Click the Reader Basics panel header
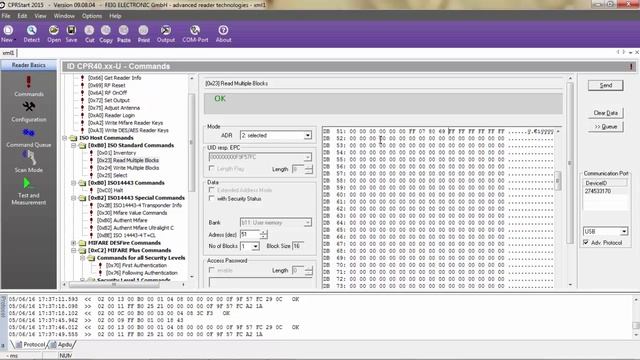This screenshot has height=360, width=640. (x=29, y=65)
